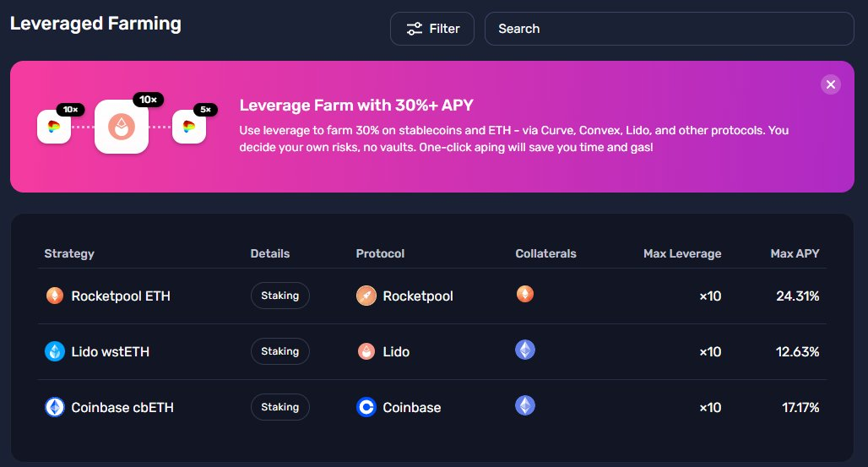Image resolution: width=868 pixels, height=467 pixels.
Task: Click the Search input field
Action: click(x=669, y=29)
